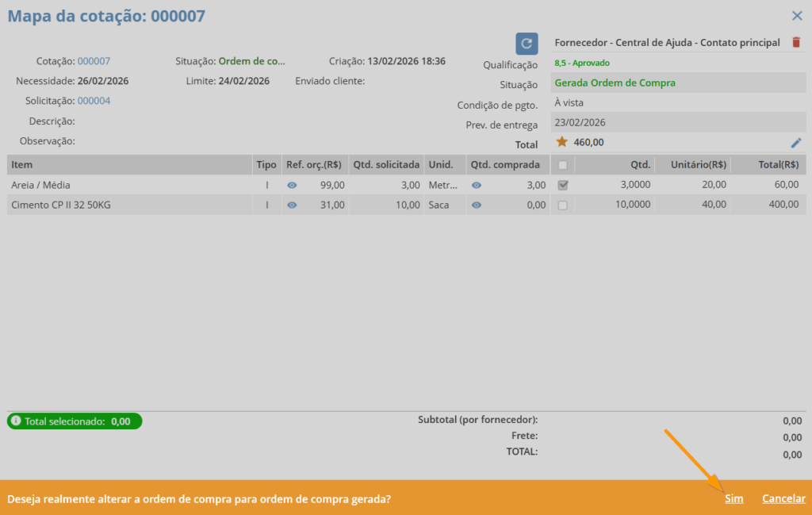The height and width of the screenshot is (515, 812).
Task: Check the Cimento CP II 32 50KG checkbox
Action: click(563, 205)
